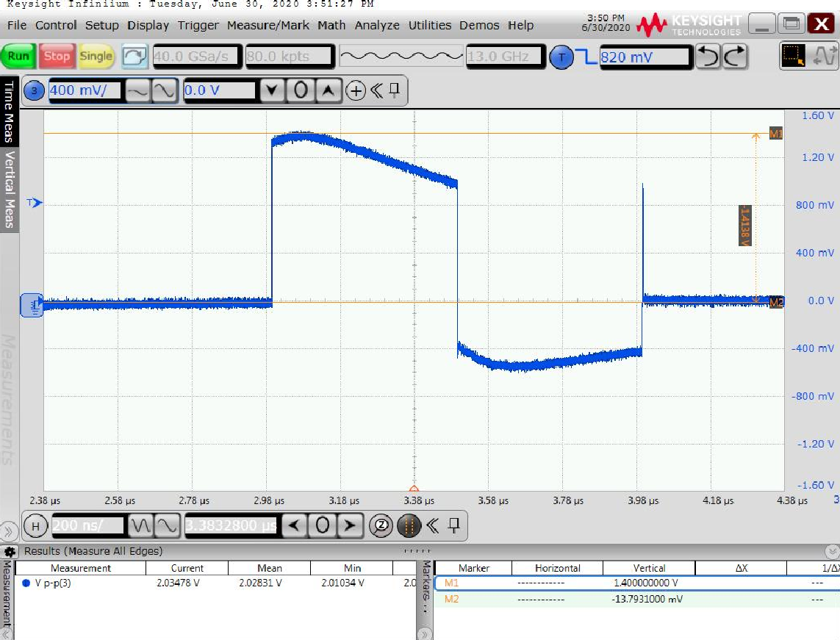Open the Setup menu

point(102,25)
